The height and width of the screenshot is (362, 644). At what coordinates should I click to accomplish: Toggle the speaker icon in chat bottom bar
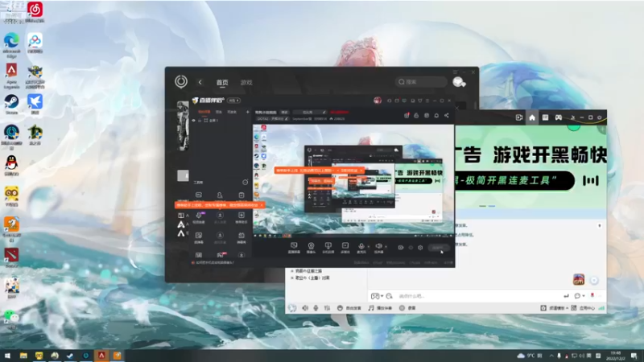[305, 308]
